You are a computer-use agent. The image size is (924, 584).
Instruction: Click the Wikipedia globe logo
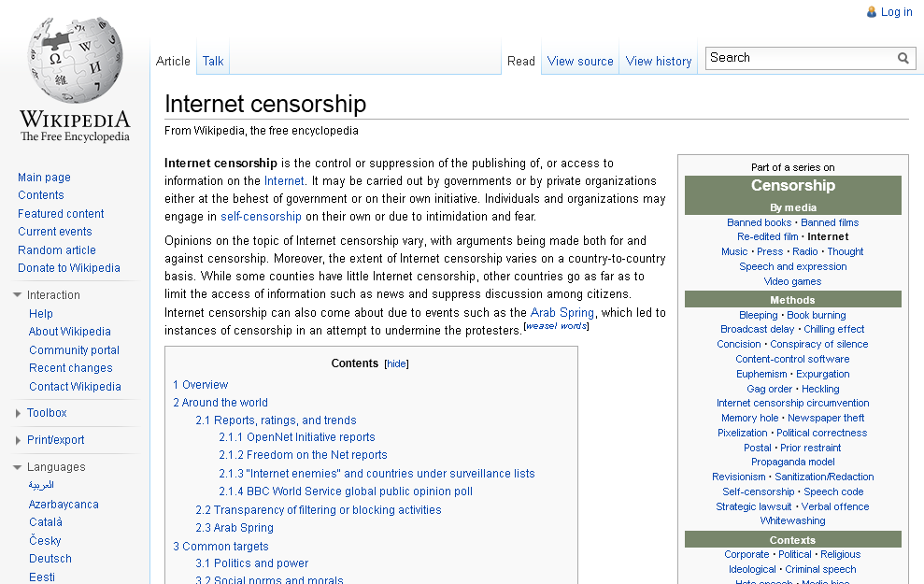[76, 60]
